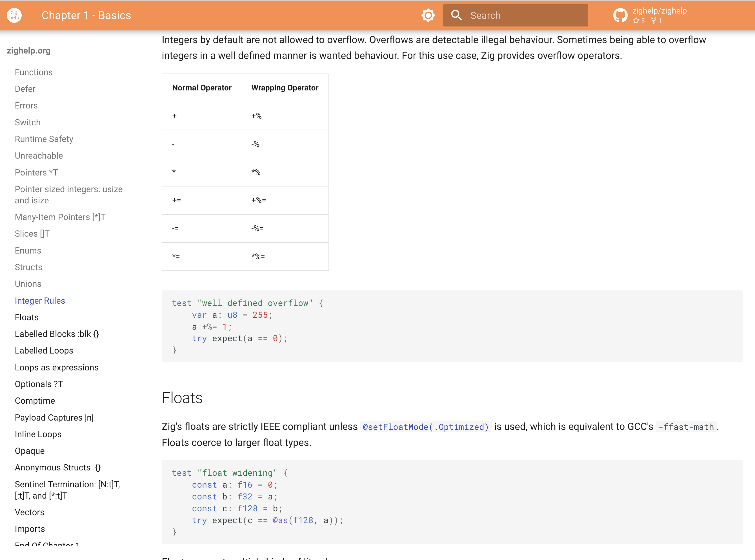Open Sentinel Termination section link
The image size is (755, 560).
(x=67, y=490)
